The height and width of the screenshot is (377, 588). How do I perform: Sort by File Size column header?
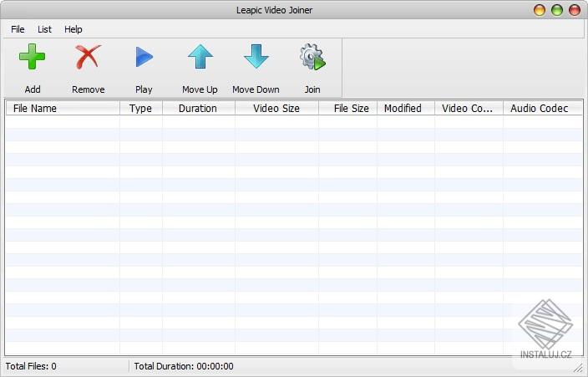[x=347, y=108]
